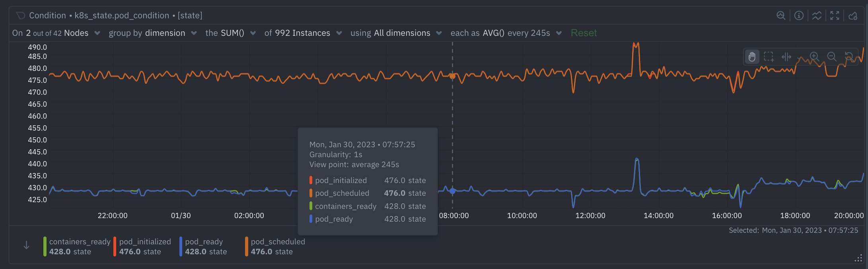Switch chart type using the line chart icon
Viewport: 868px width, 269px height.
point(817,16)
